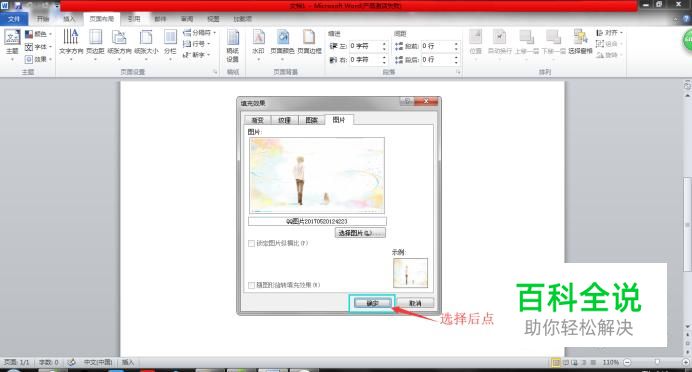The width and height of the screenshot is (692, 372).
Task: Switch to the 加载项 add-ins tab
Action: (242, 19)
